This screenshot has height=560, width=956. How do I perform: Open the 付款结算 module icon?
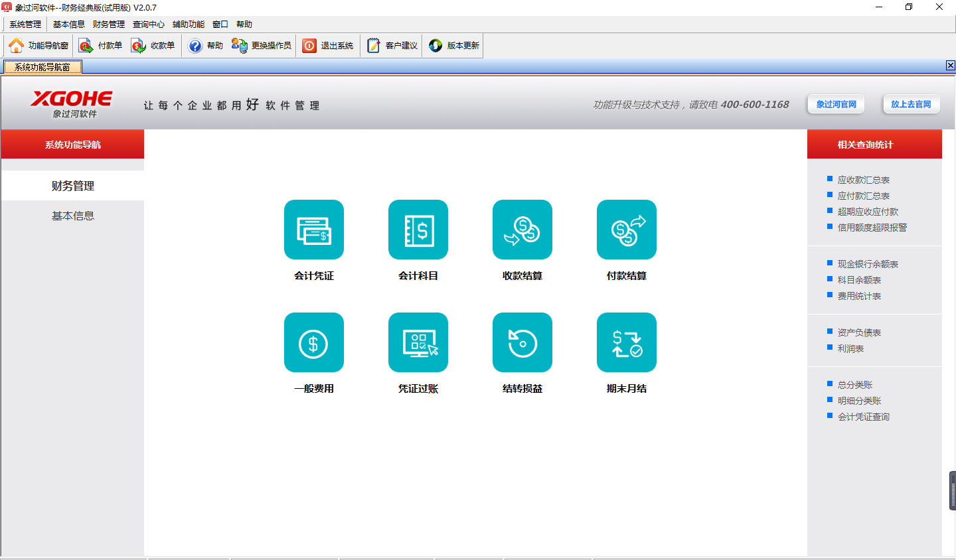tap(627, 230)
